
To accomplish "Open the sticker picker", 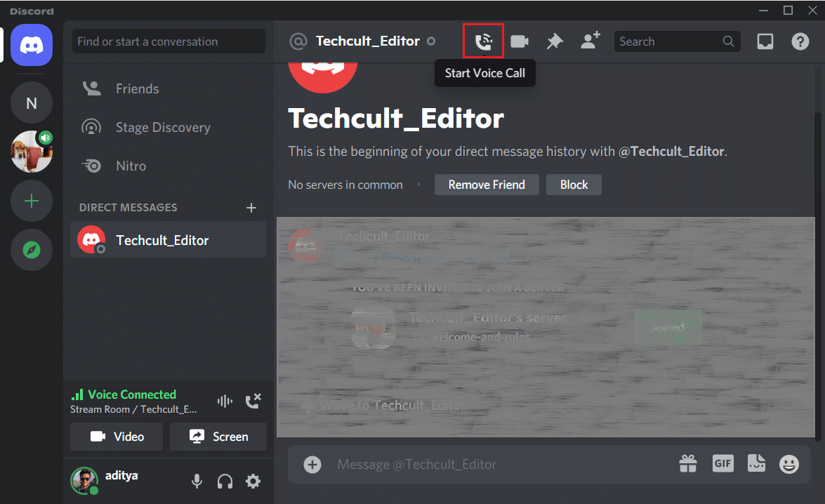I will (x=757, y=463).
